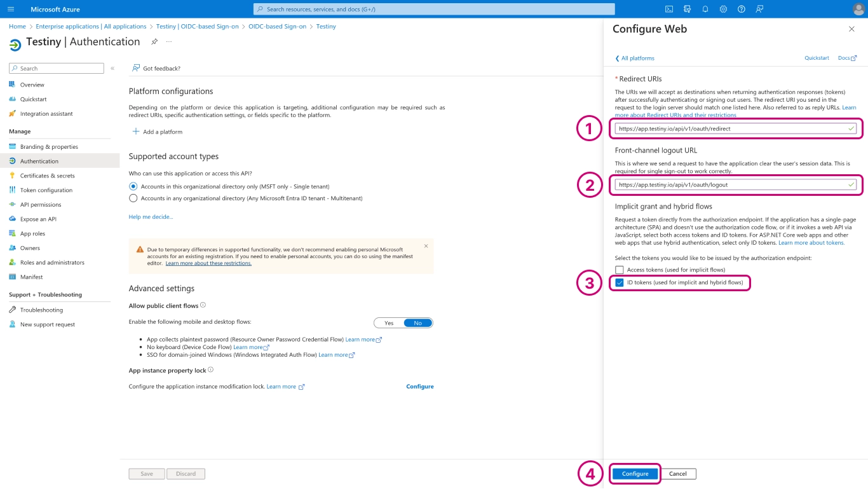Collapse the left sidebar menu
This screenshot has height=489, width=868.
(x=112, y=68)
